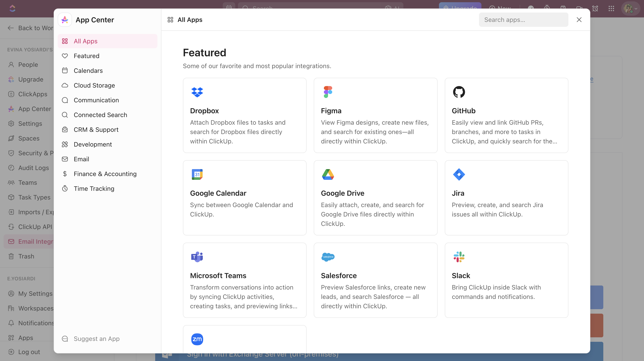
Task: Open Upgrade in background settings sidebar
Action: tap(29, 80)
